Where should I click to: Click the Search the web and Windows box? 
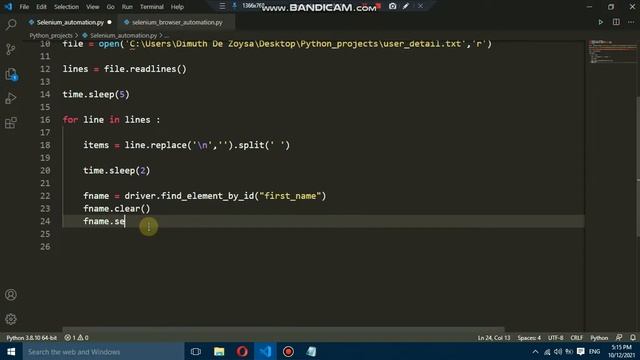(103, 351)
